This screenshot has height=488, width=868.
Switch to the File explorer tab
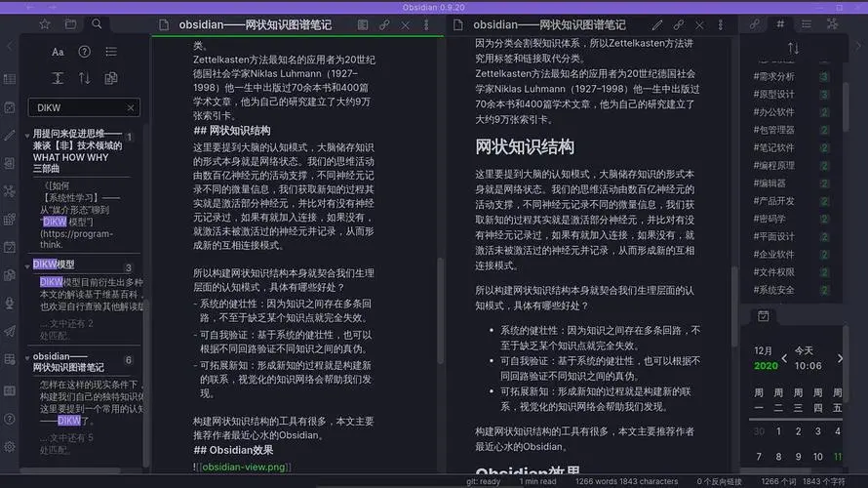70,23
